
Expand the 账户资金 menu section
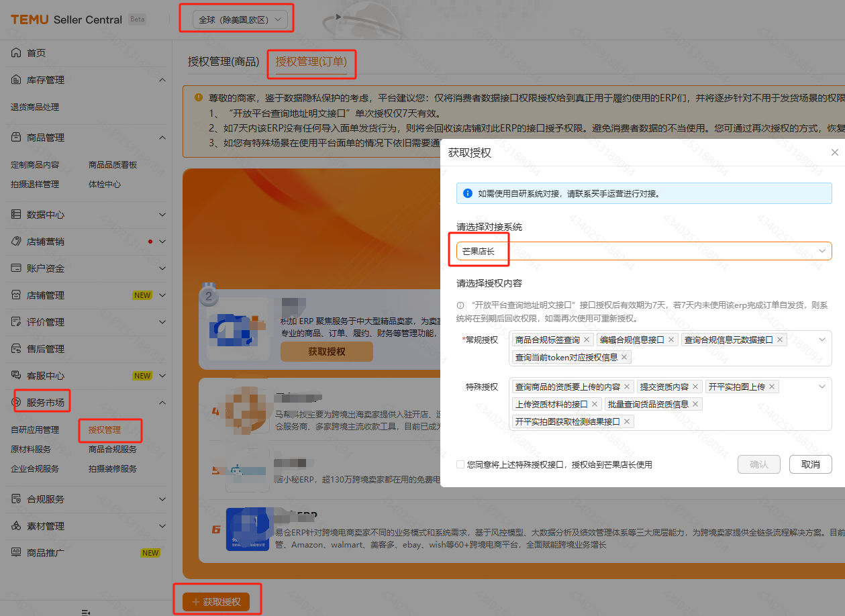162,268
